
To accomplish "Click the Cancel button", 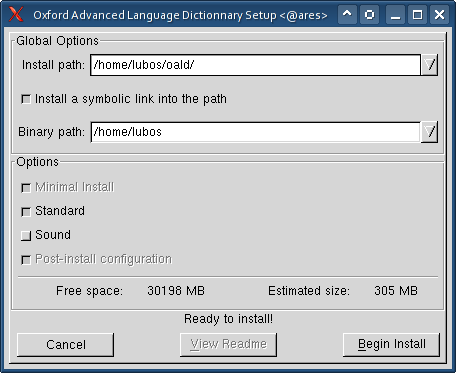I will (65, 344).
